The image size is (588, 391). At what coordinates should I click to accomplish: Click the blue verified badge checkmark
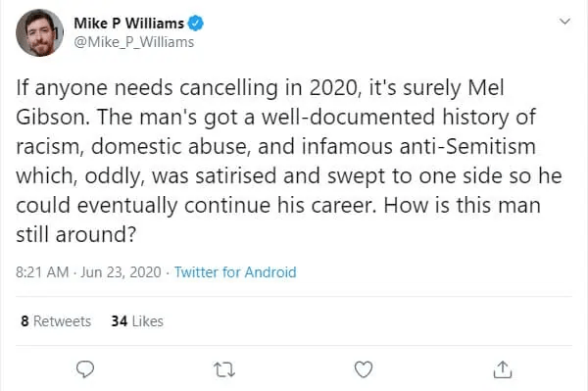coord(195,24)
